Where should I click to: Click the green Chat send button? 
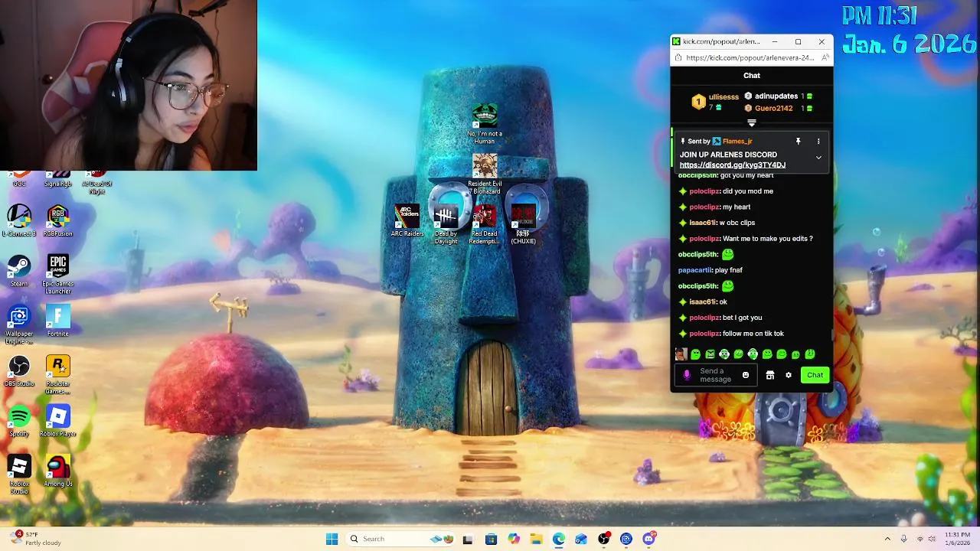[815, 375]
